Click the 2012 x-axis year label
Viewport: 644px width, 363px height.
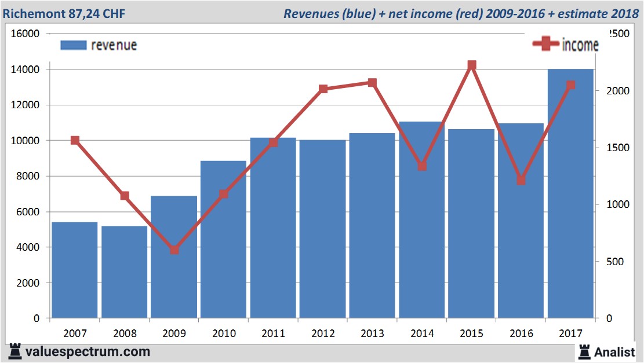tap(322, 333)
